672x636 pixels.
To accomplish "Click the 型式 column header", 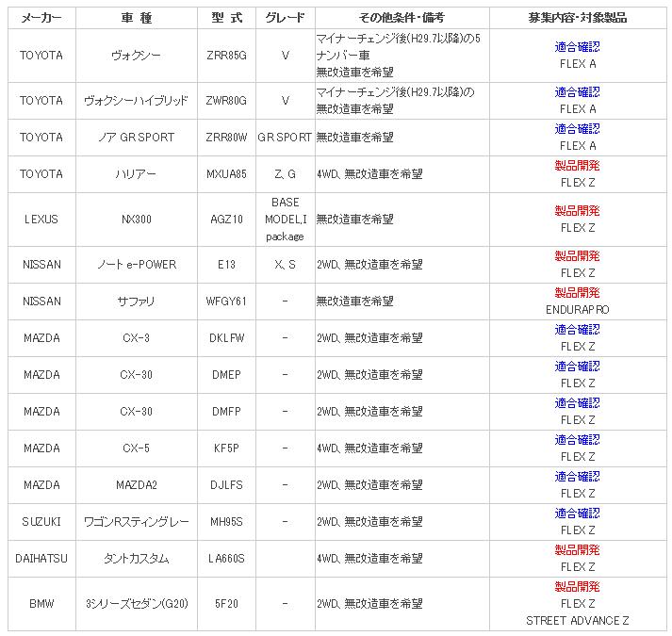I will coord(226,18).
